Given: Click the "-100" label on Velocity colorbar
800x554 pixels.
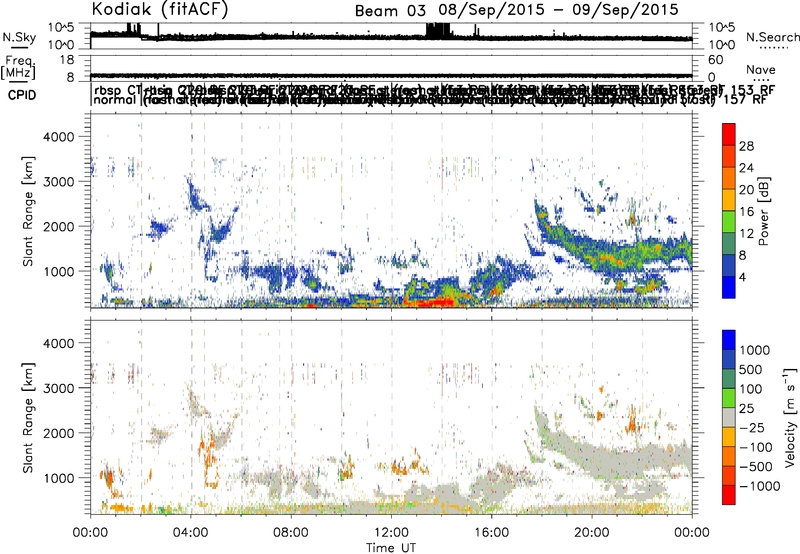Looking at the screenshot, I should [x=756, y=447].
